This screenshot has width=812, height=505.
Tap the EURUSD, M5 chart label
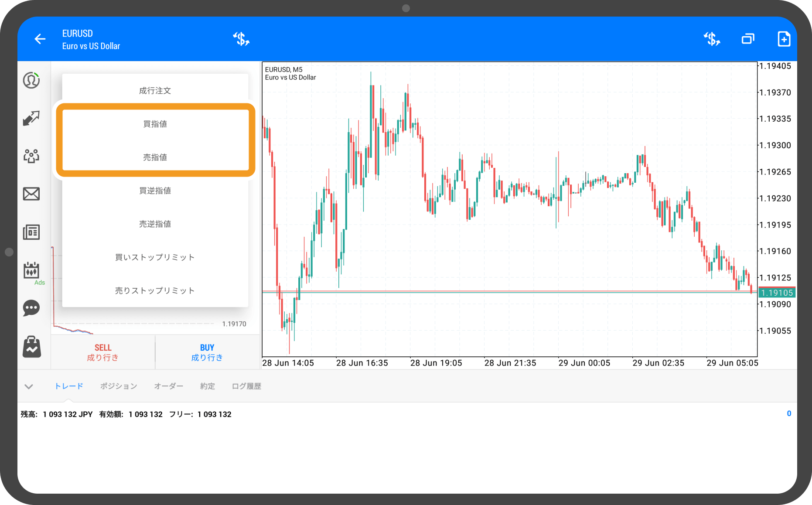(284, 69)
